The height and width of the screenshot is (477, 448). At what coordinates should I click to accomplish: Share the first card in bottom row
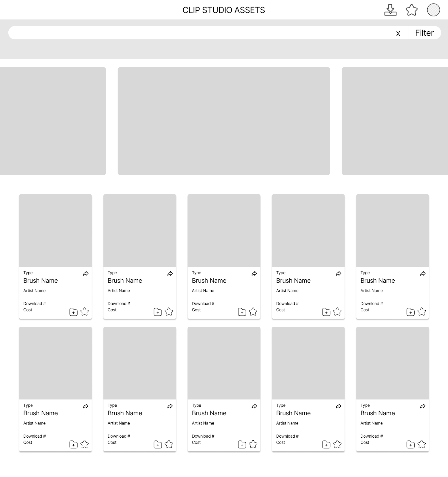click(x=86, y=406)
